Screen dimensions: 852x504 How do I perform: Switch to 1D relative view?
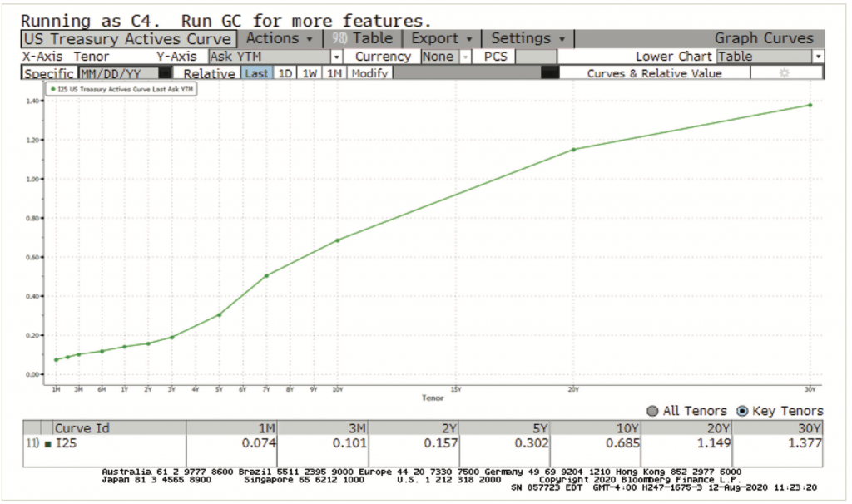tap(283, 73)
